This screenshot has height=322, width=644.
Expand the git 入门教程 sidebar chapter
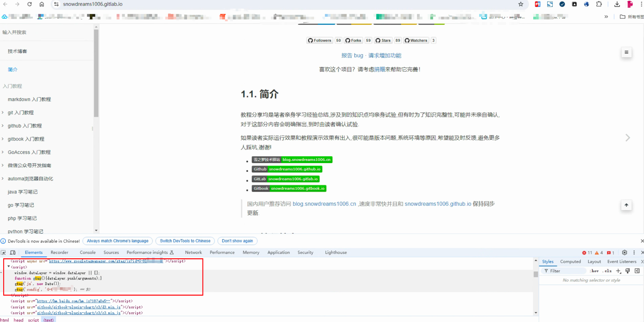pos(3,113)
